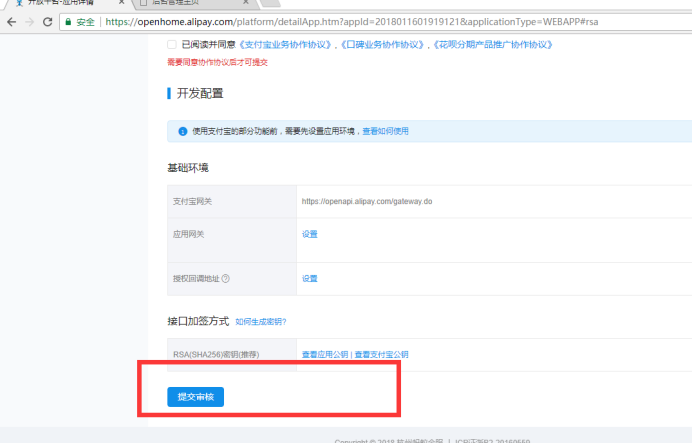Open the 花呗分期产品推广协议 link
This screenshot has width=692, height=443.
469,45
